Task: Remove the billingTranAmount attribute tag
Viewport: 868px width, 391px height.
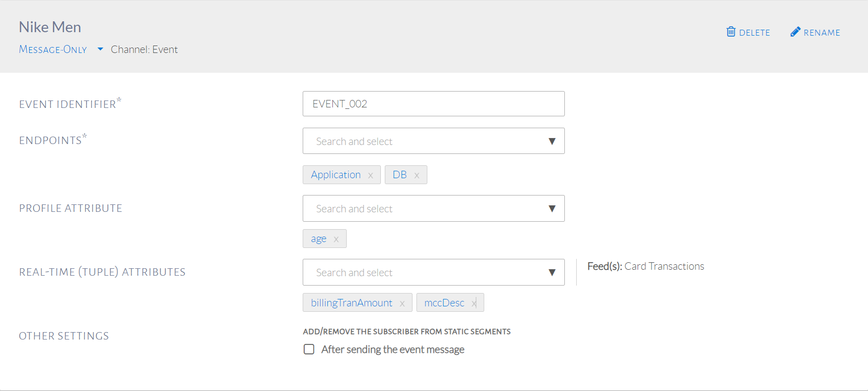Action: click(402, 303)
